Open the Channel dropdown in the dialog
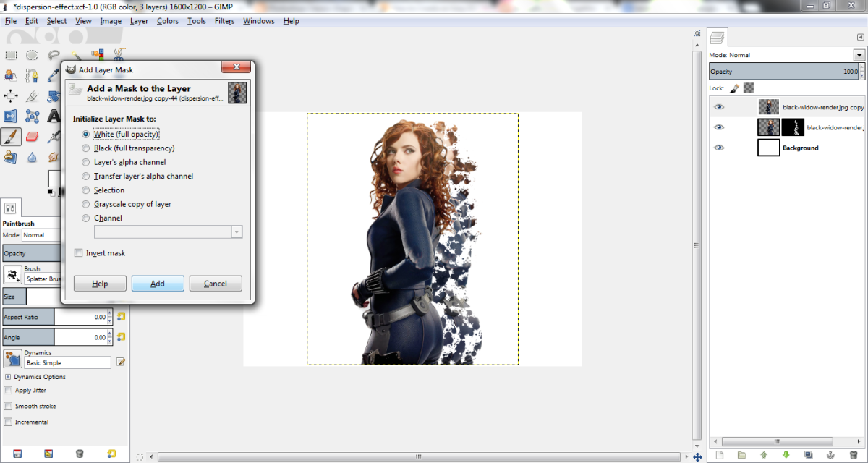Image resolution: width=868 pixels, height=463 pixels. [x=237, y=231]
